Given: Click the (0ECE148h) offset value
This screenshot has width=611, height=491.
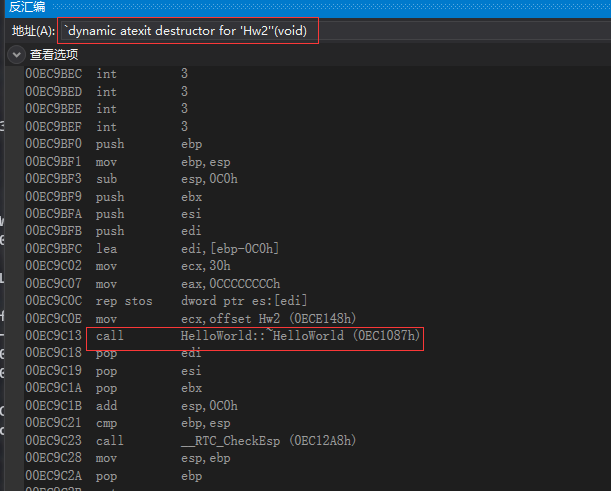Looking at the screenshot, I should point(323,319).
